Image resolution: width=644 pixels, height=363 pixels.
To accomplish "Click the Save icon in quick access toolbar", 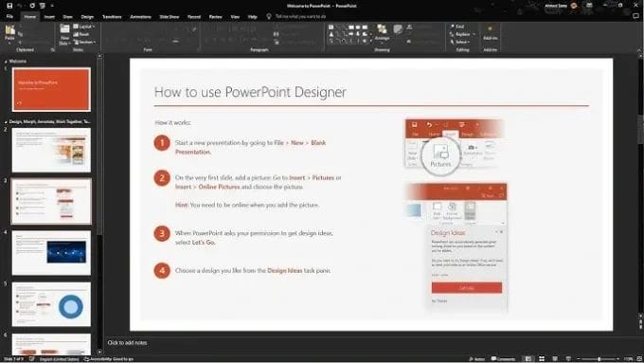I will (9, 6).
